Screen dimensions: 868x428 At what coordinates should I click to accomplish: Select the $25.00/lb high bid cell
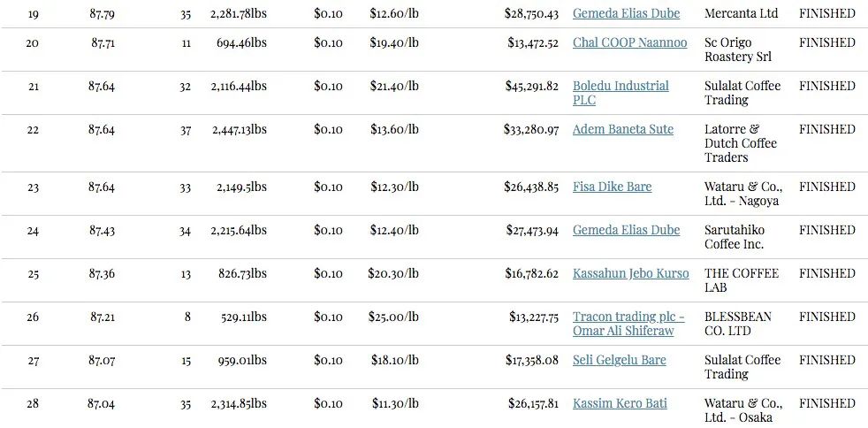coord(393,317)
